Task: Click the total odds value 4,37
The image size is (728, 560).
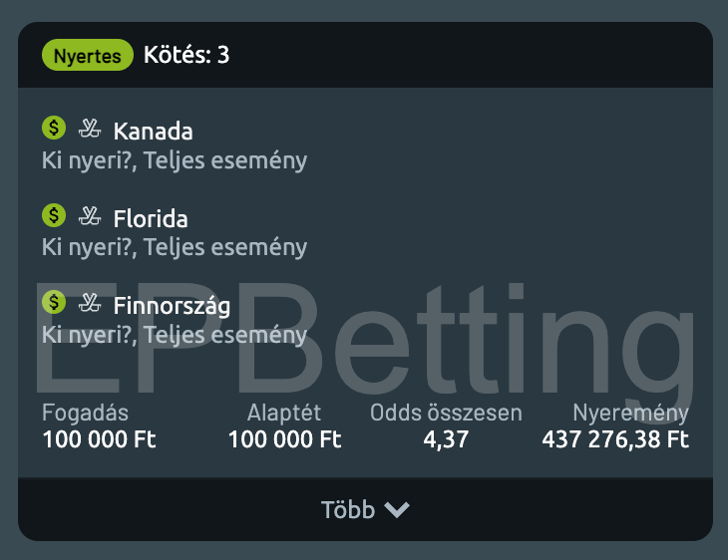Action: tap(446, 439)
